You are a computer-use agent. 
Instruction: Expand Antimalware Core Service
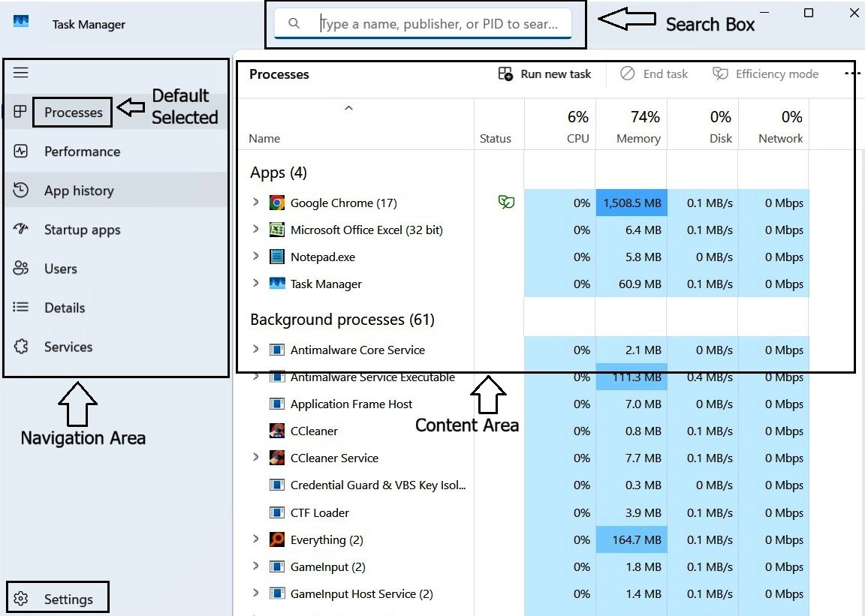click(255, 349)
